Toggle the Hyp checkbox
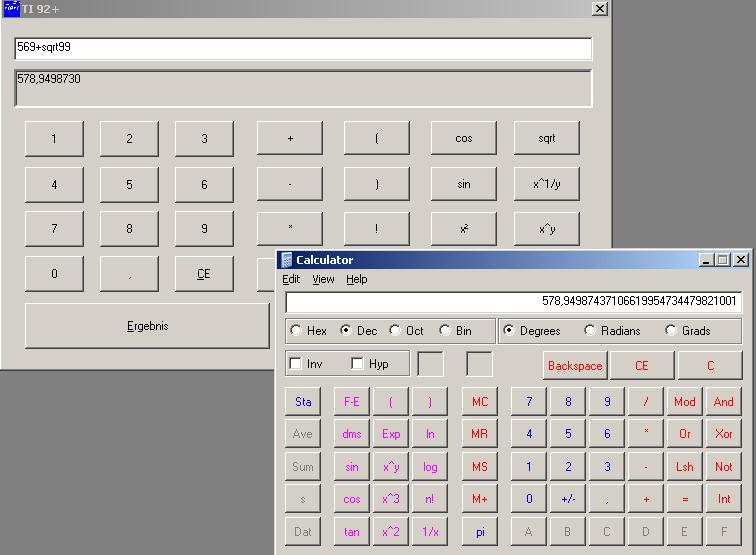756x555 pixels. pyautogui.click(x=358, y=364)
